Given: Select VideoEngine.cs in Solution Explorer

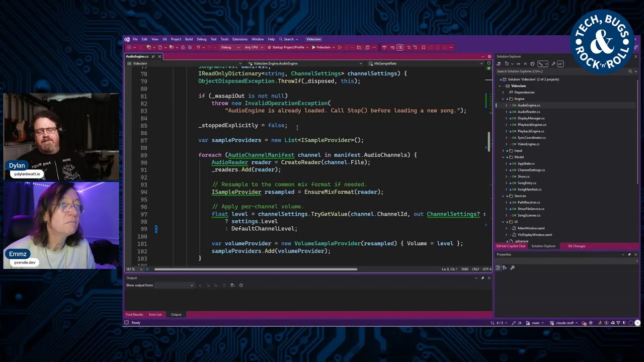Looking at the screenshot, I should click(x=528, y=144).
